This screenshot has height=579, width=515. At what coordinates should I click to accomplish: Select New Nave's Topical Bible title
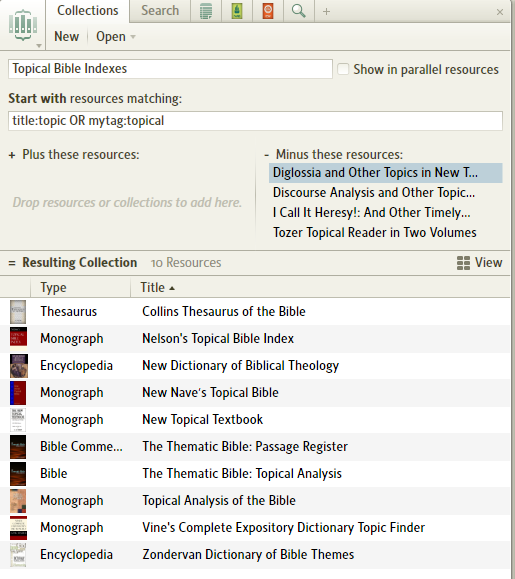point(210,393)
